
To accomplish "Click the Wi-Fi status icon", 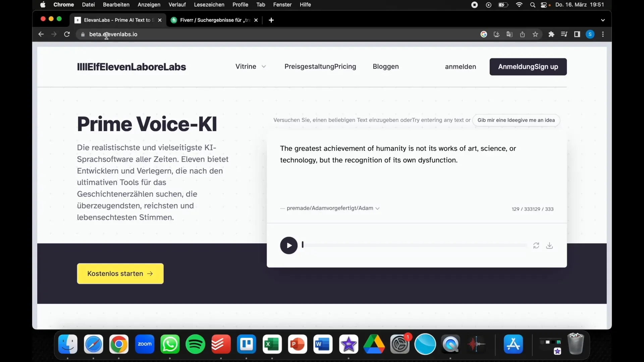I will pyautogui.click(x=519, y=5).
